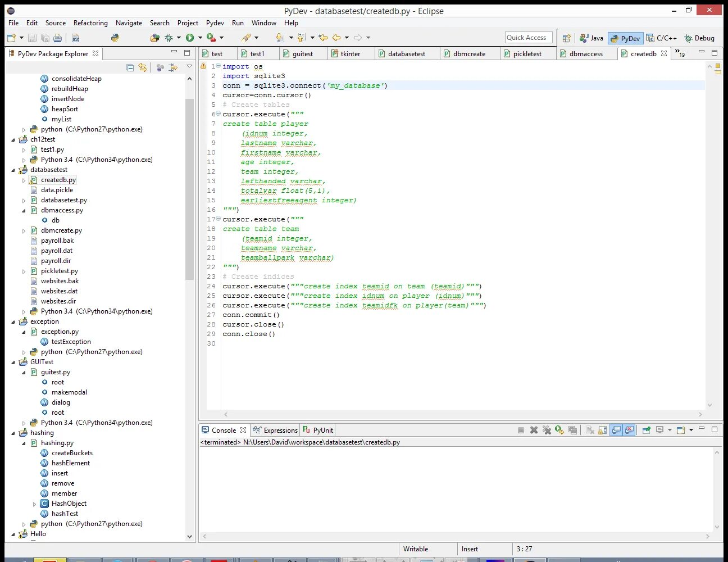This screenshot has height=562, width=728.
Task: Click the Python logo toolbar icon
Action: [x=115, y=38]
